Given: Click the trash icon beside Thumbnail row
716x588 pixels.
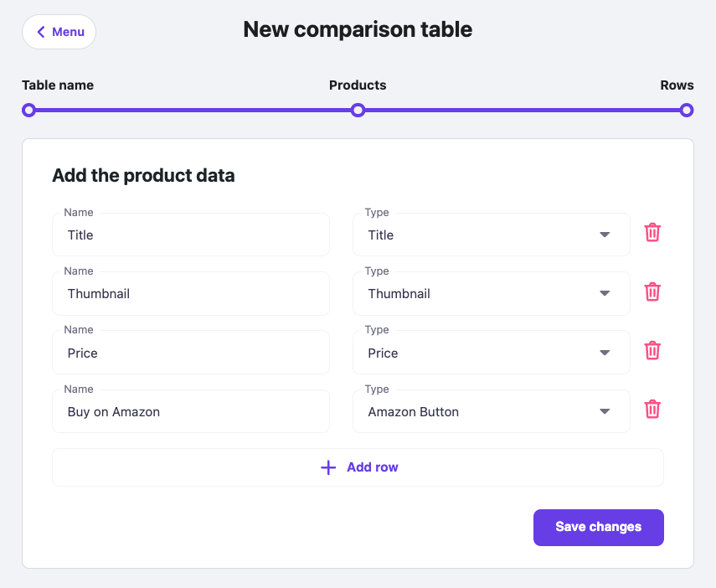Looking at the screenshot, I should (652, 291).
